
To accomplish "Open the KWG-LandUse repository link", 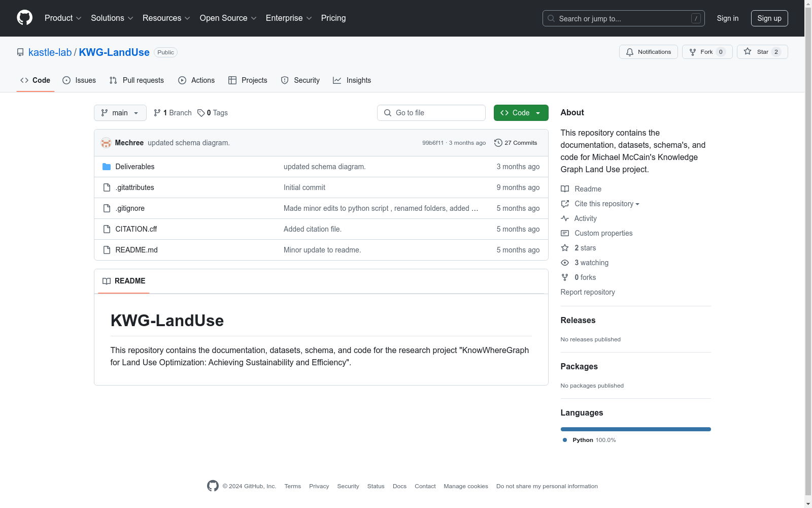I will click(x=114, y=52).
